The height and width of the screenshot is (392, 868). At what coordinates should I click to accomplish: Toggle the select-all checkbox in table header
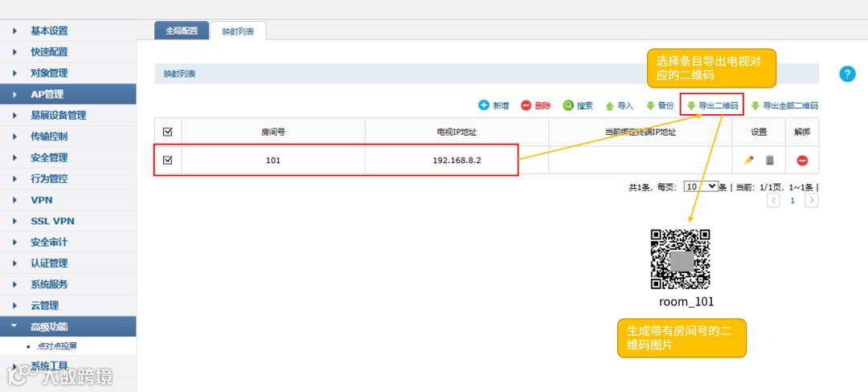[168, 132]
